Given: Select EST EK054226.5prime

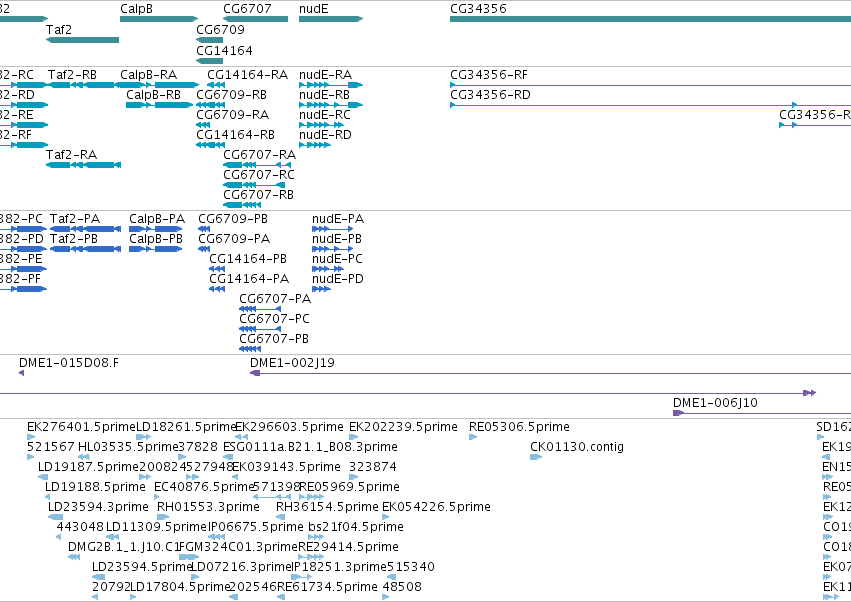Looking at the screenshot, I should click(436, 507).
